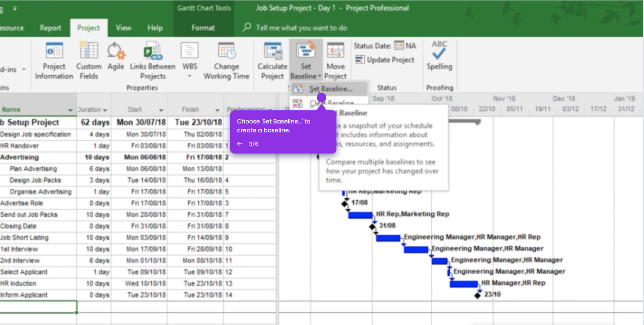644x325 pixels.
Task: Click the Job Short Listing Gantt bar
Action: (x=388, y=238)
